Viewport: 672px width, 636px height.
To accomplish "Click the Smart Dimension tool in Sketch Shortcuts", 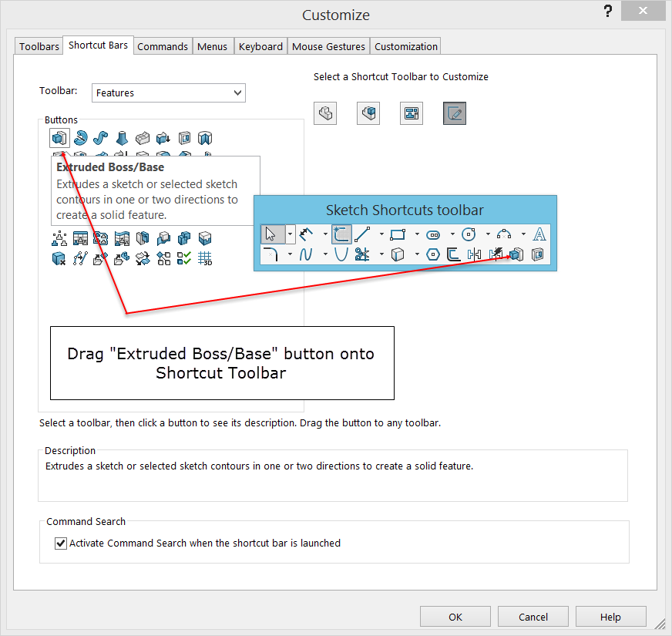I will pyautogui.click(x=307, y=234).
